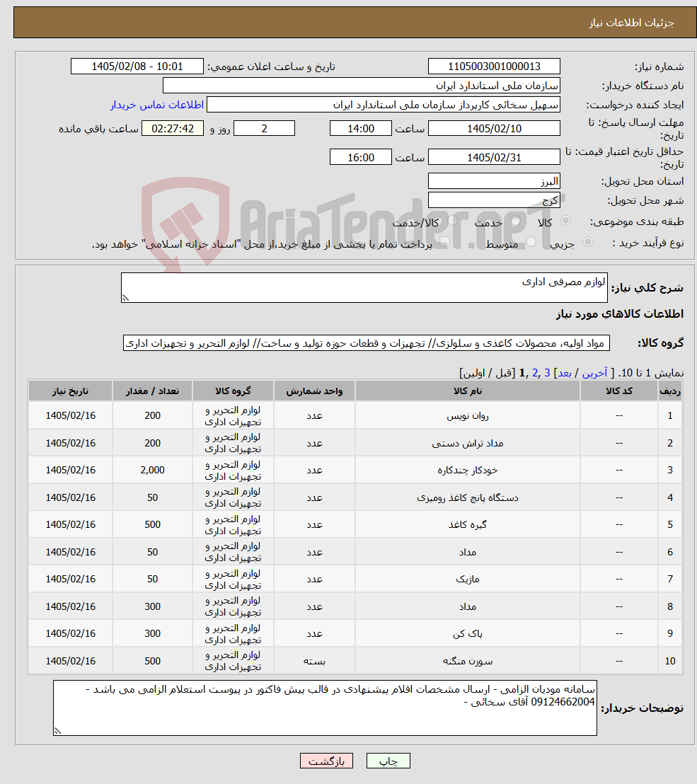Click the announcement date and time field
The width and height of the screenshot is (697, 784).
(x=137, y=67)
